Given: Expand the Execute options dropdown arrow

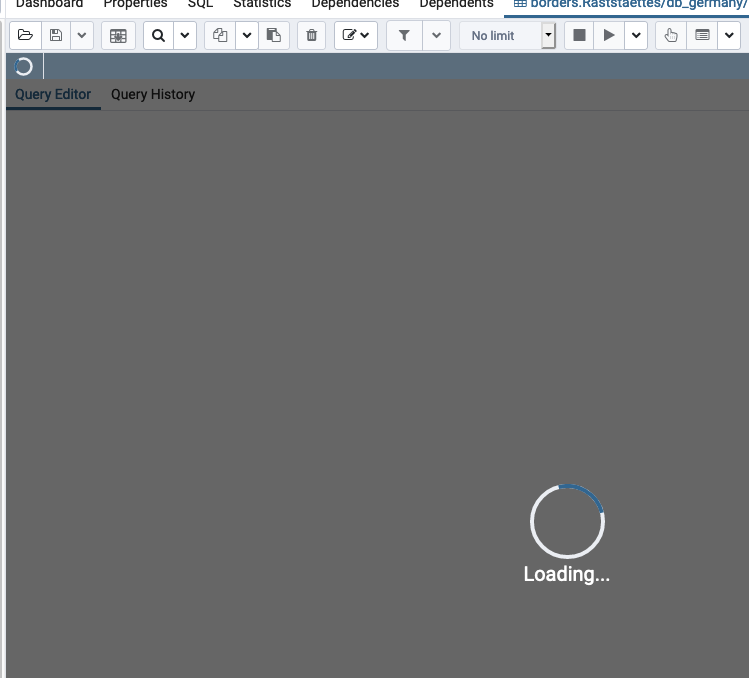Looking at the screenshot, I should [636, 36].
